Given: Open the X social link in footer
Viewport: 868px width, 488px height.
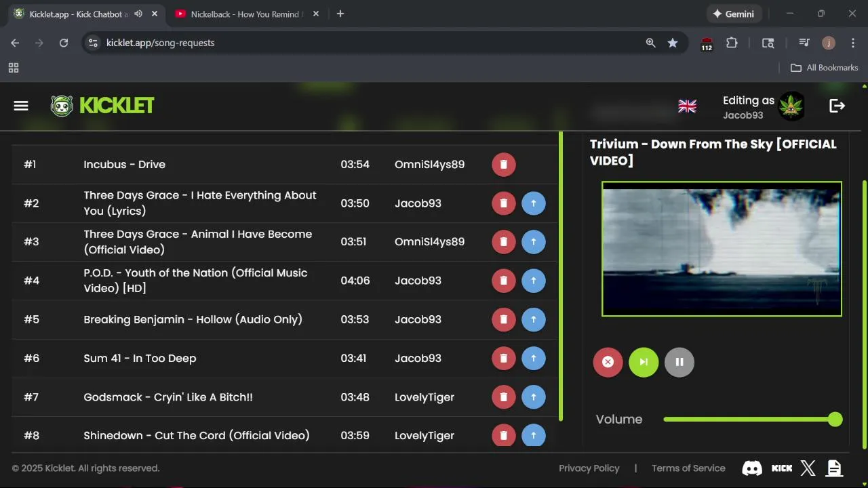Looking at the screenshot, I should 808,468.
